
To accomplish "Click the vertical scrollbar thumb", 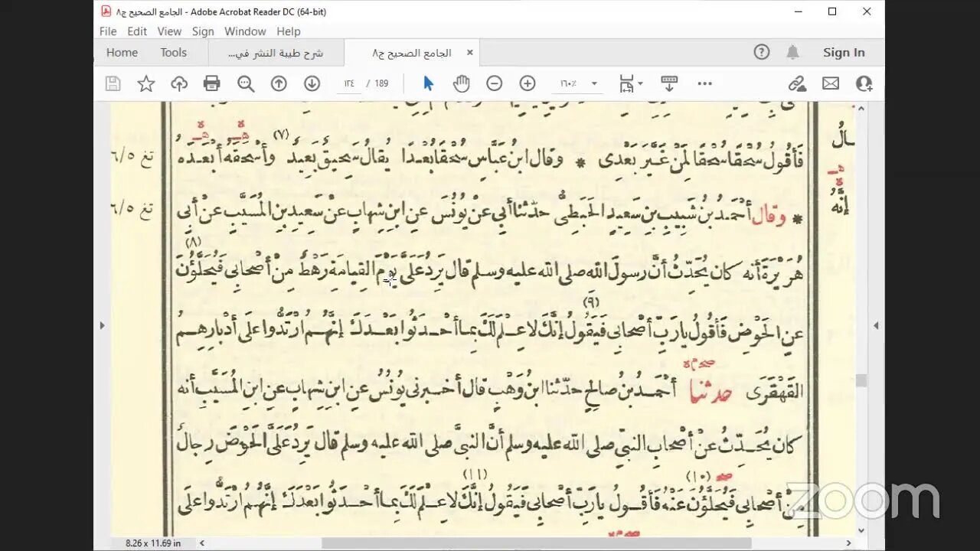I will tap(861, 380).
